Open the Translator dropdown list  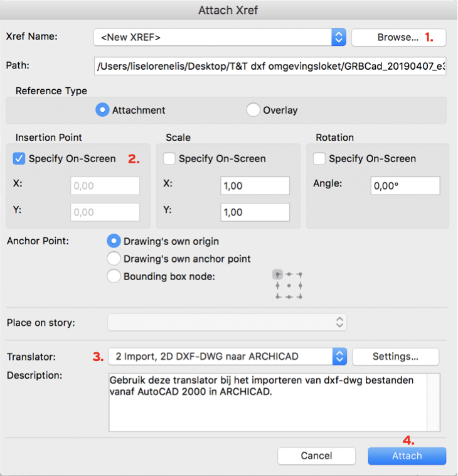(228, 357)
